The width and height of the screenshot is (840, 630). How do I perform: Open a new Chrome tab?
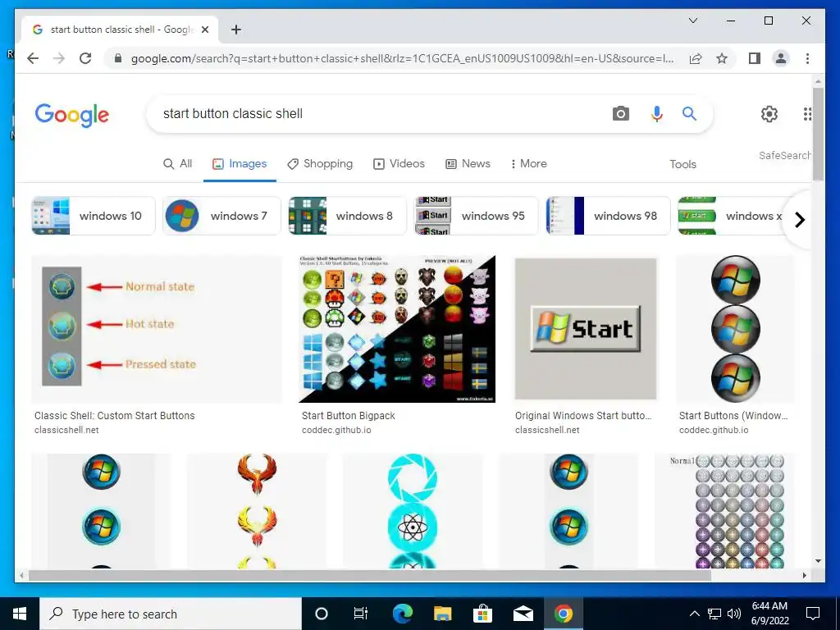(x=235, y=30)
